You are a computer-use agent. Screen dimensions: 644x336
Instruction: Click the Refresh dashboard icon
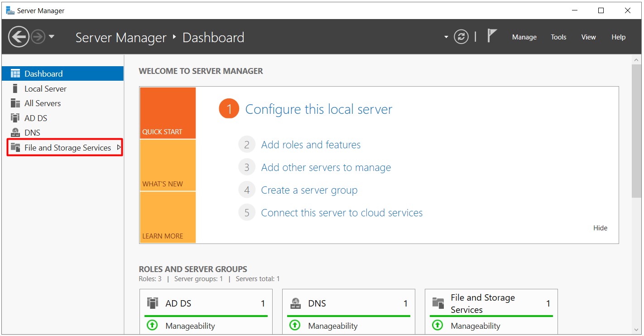click(461, 37)
